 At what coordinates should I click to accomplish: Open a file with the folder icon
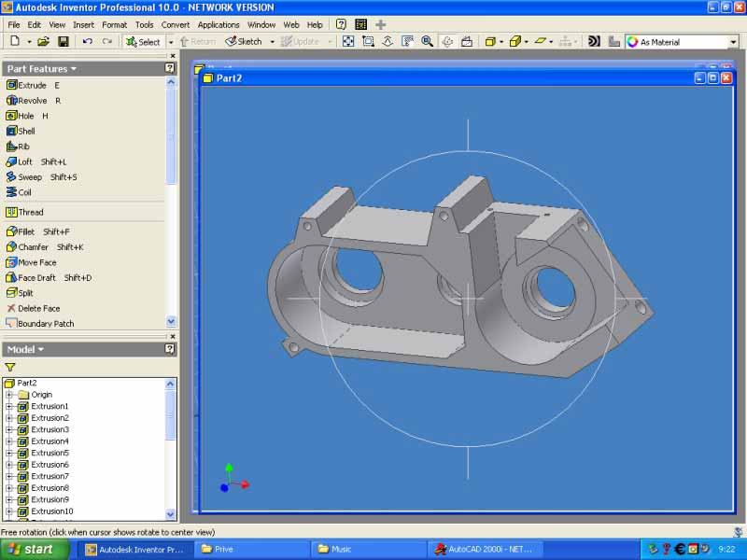tap(43, 41)
